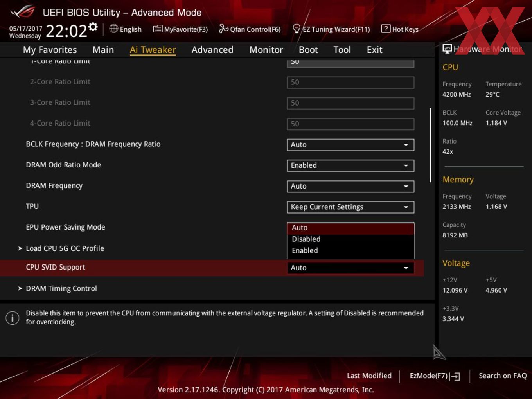This screenshot has height=399, width=532.
Task: Click the memory frequency 2133 MHz
Action: [x=457, y=207]
